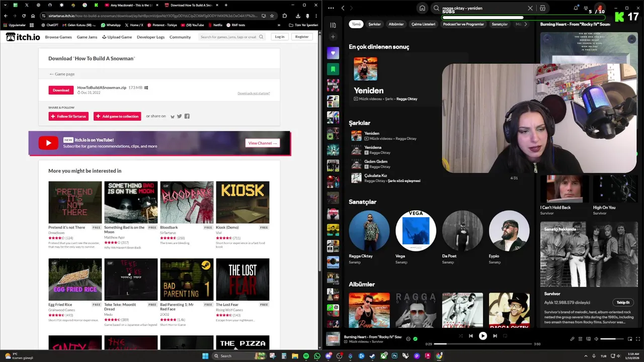The image size is (644, 362).
Task: Open Steam from the taskbar
Action: pyautogui.click(x=372, y=356)
